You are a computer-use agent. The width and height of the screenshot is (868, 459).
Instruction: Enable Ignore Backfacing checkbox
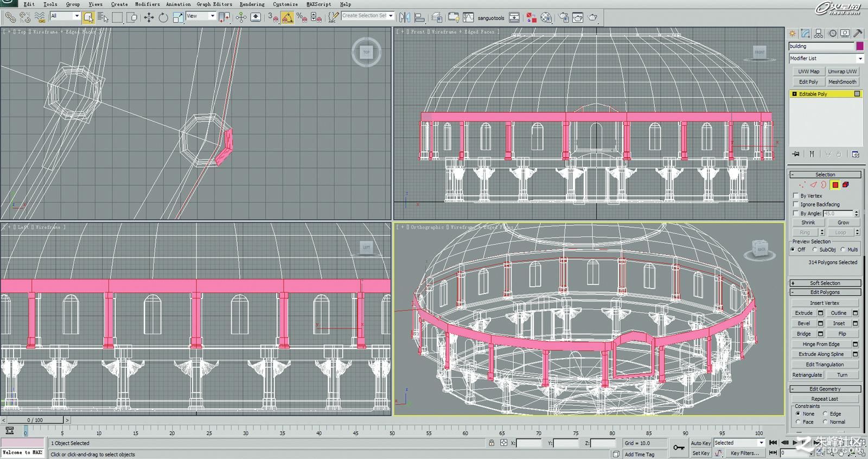796,205
